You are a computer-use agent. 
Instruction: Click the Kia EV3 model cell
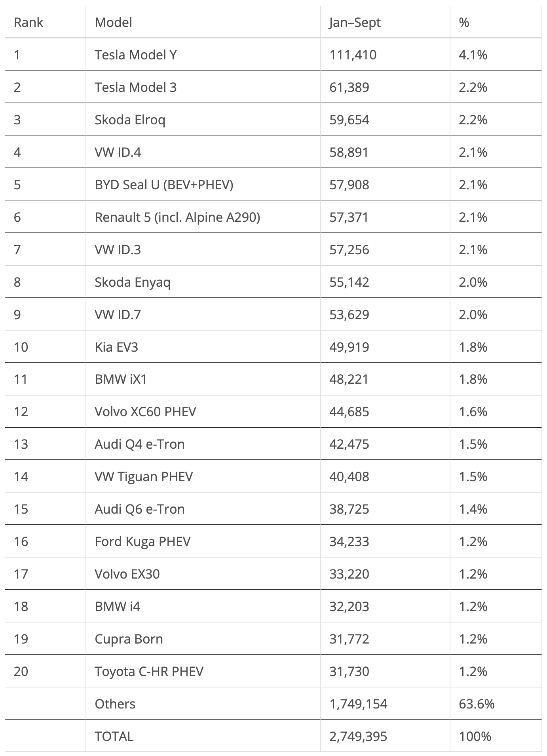point(116,347)
